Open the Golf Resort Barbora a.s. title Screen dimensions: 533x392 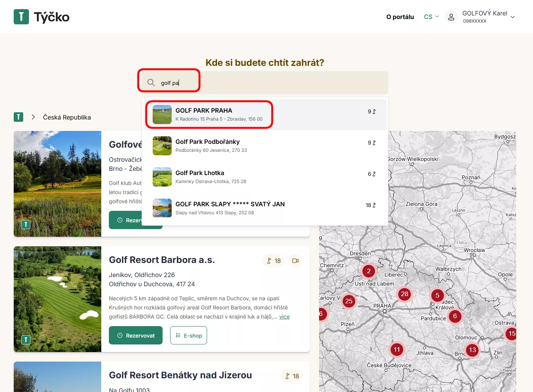point(162,260)
